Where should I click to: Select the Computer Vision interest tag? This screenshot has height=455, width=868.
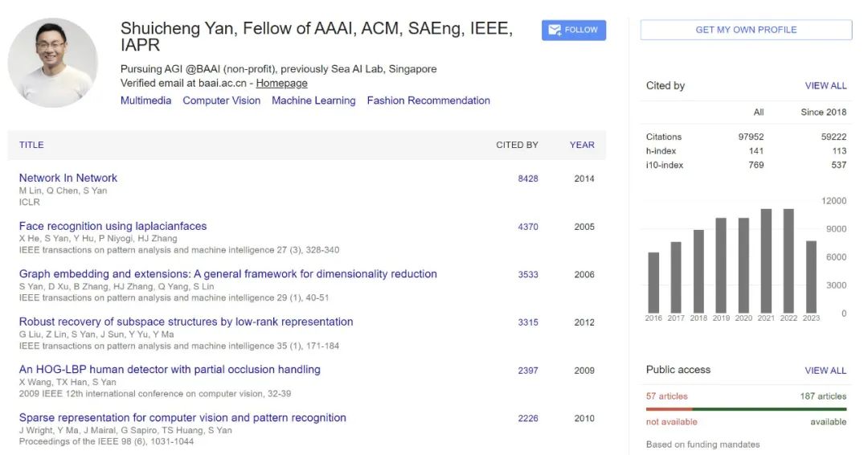pos(221,100)
